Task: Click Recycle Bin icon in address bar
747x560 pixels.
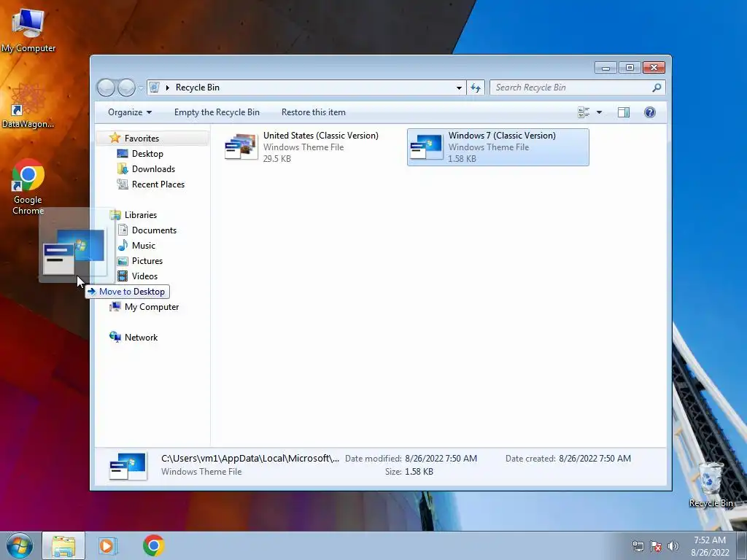Action: 155,87
